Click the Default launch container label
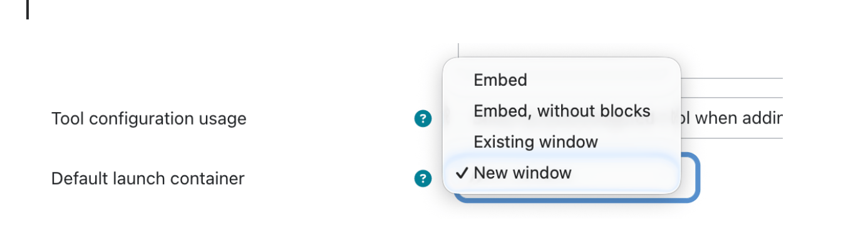The image size is (868, 243). click(148, 179)
